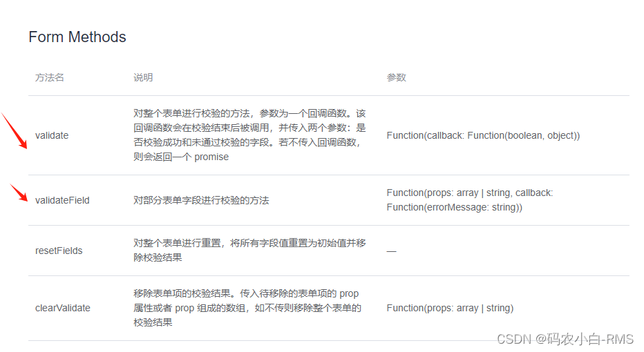Click the clearValidate parameter 'Function(props: array | string)'
The image size is (644, 352).
pos(450,308)
